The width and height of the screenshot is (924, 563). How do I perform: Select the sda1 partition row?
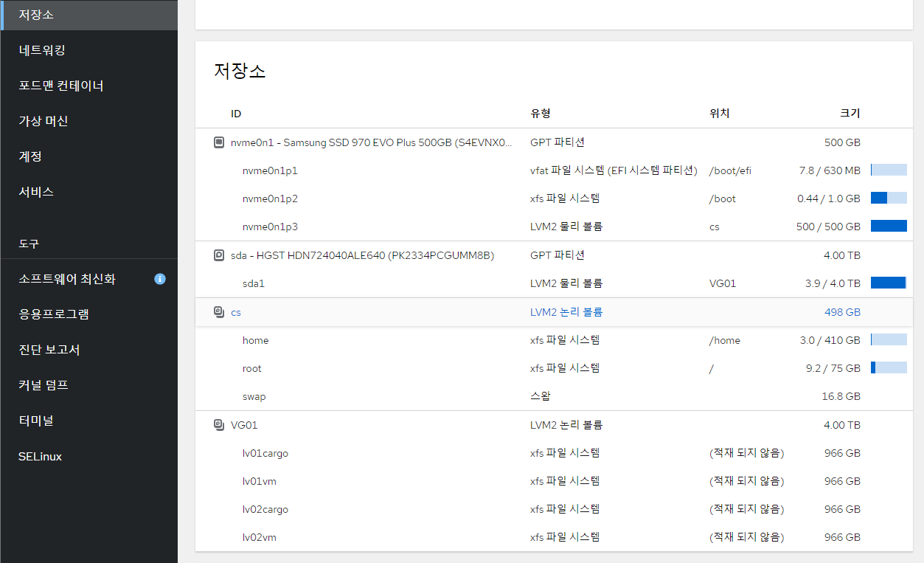[x=554, y=283]
